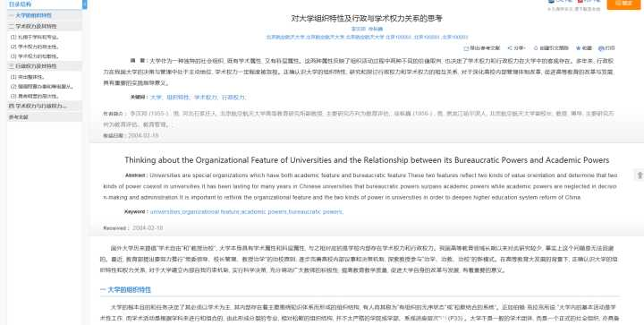Select section four 学术权力与行政权力 outline item

[44, 106]
